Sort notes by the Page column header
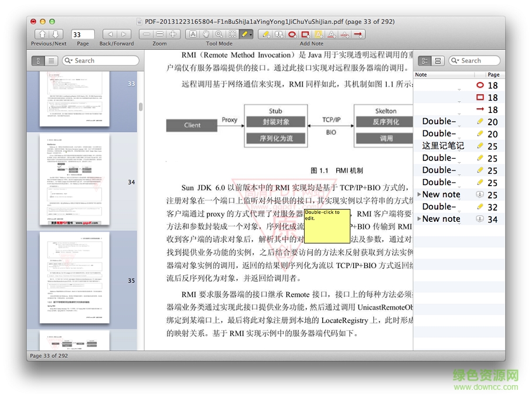This screenshot has height=398, width=532. click(493, 74)
